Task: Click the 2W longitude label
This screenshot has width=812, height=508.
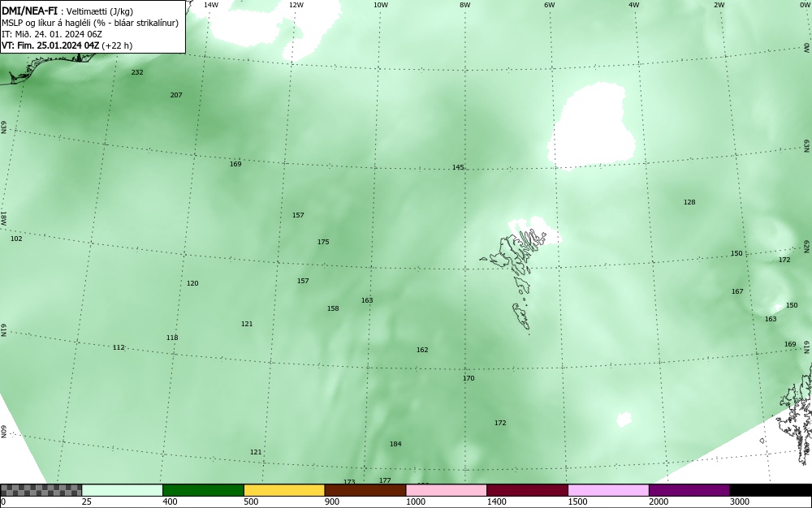Action: pos(719,5)
